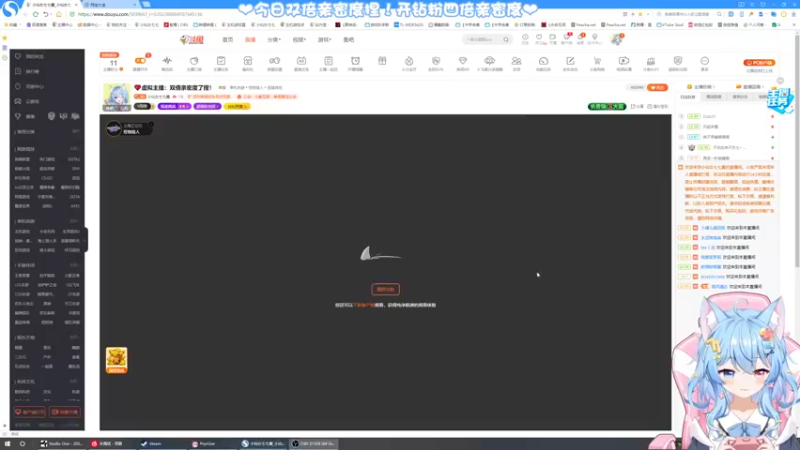The image size is (800, 450).
Task: Expand more for 单机热游 section
Action: (74, 221)
